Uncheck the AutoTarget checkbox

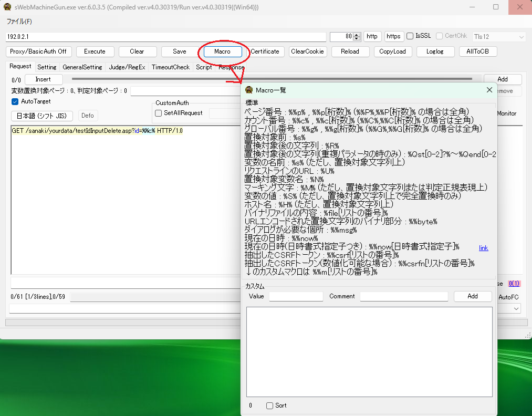pos(15,101)
